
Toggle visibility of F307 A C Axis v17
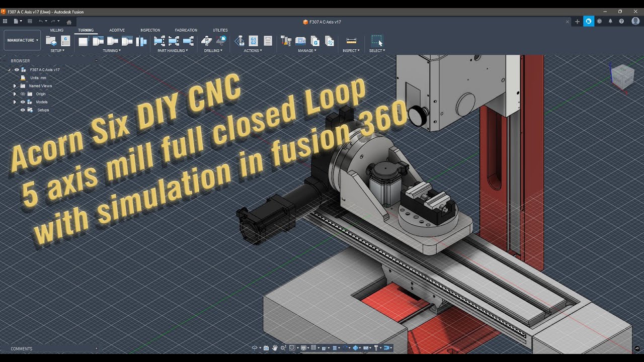17,70
